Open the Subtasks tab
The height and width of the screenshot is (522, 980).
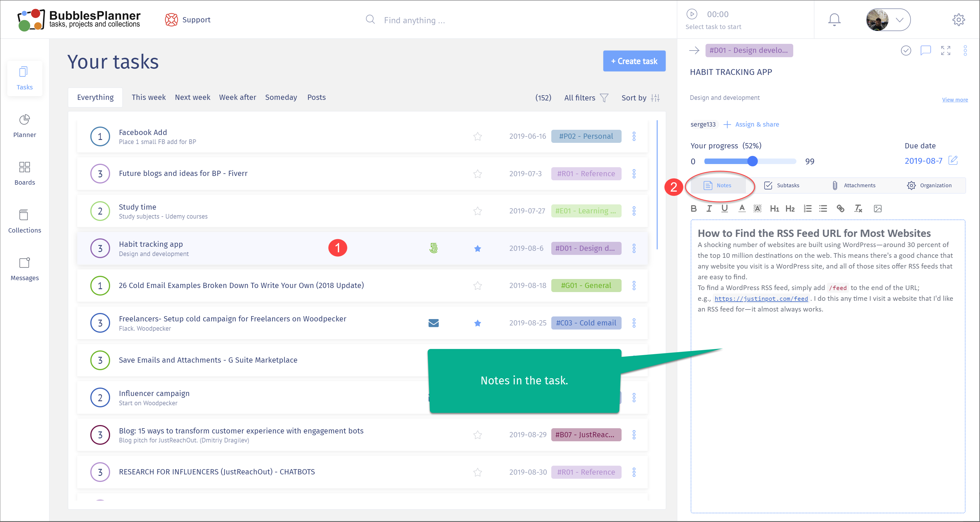(x=782, y=185)
